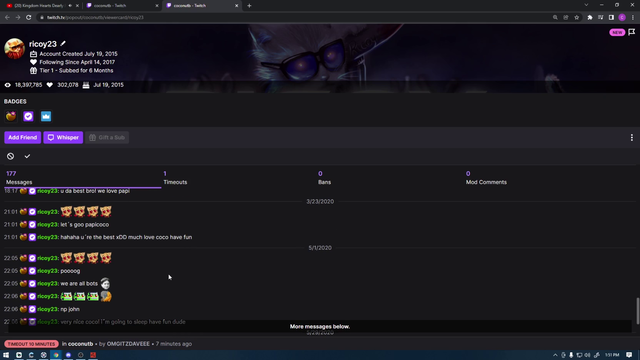Click the Add Friend button
Viewport: 640px width, 360px height.
click(22, 138)
